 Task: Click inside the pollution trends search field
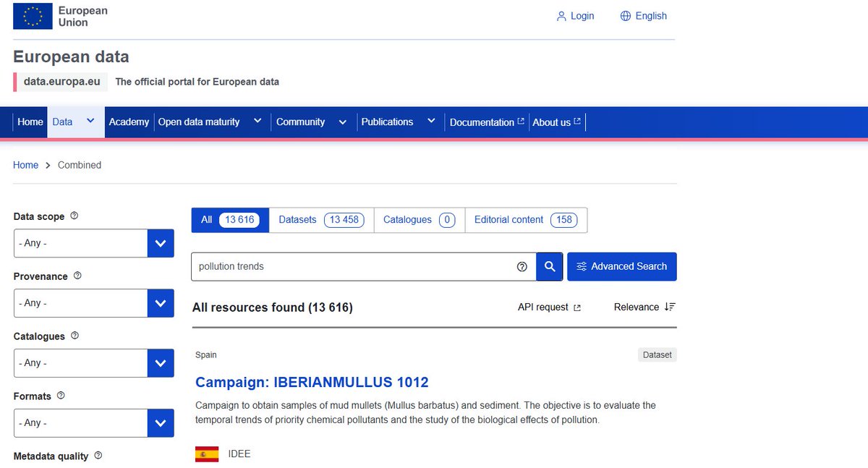(325, 266)
